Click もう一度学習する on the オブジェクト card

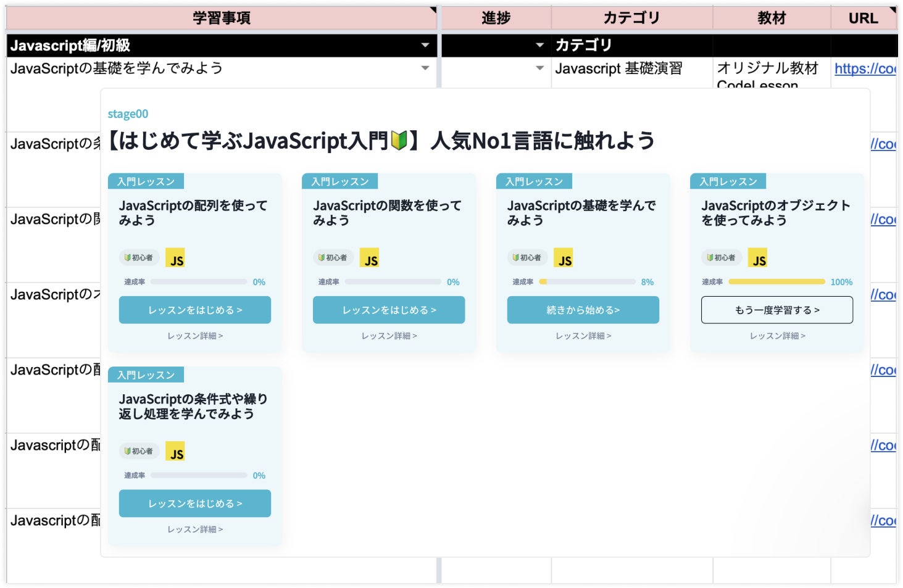tap(777, 310)
